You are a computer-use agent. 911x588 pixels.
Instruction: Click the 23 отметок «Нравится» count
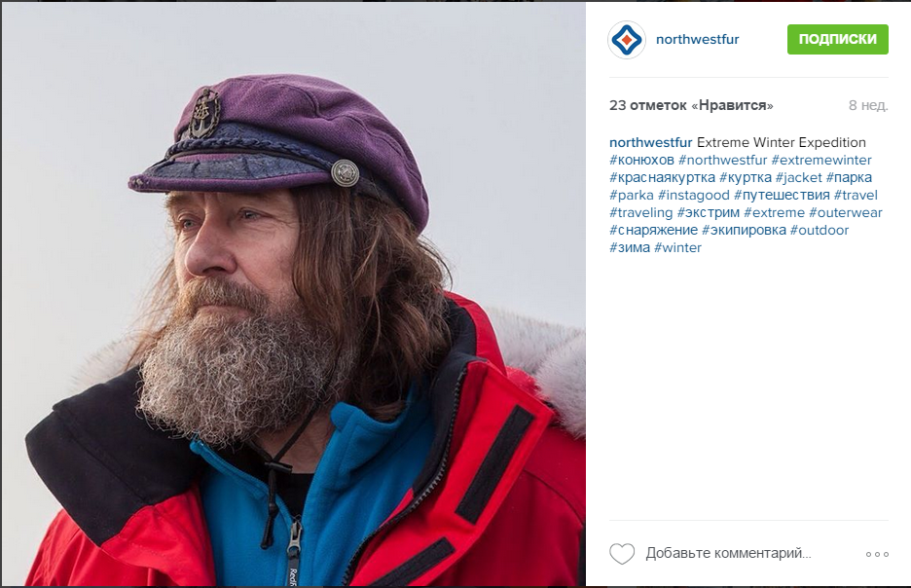[x=691, y=105]
